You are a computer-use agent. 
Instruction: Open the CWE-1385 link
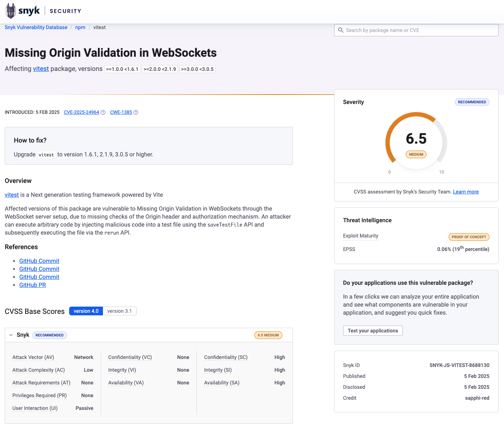pos(121,112)
